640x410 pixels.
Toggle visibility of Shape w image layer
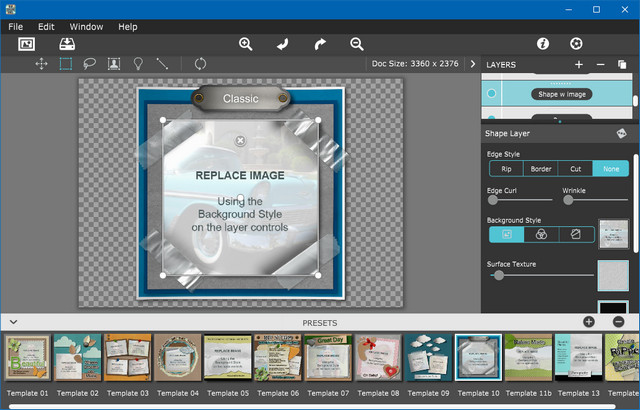(x=491, y=94)
